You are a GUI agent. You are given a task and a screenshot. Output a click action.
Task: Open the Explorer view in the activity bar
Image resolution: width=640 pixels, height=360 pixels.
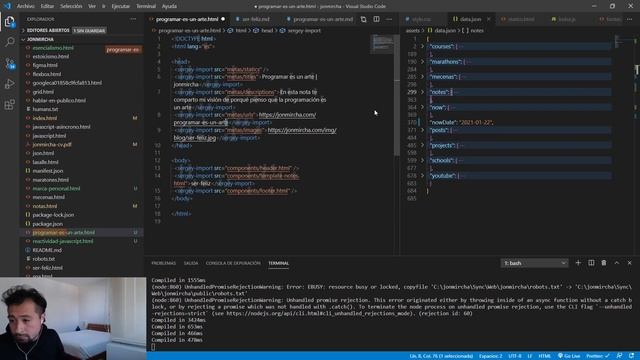click(9, 22)
